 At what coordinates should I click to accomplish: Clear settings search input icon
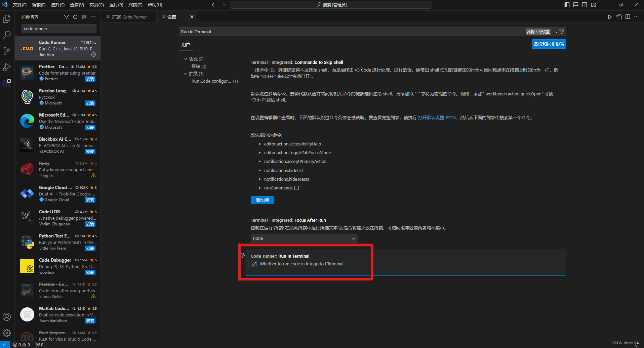pos(555,32)
